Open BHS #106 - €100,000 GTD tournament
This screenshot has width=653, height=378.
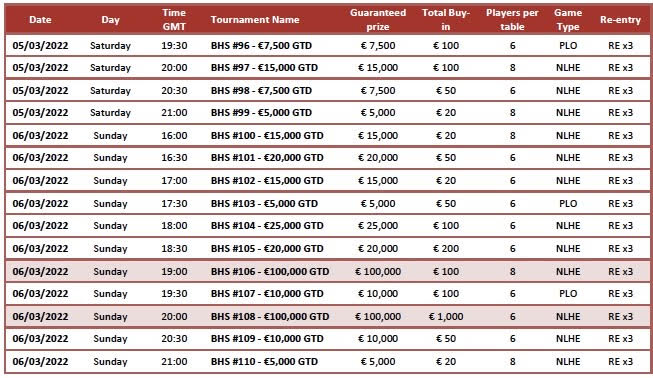[x=270, y=271]
